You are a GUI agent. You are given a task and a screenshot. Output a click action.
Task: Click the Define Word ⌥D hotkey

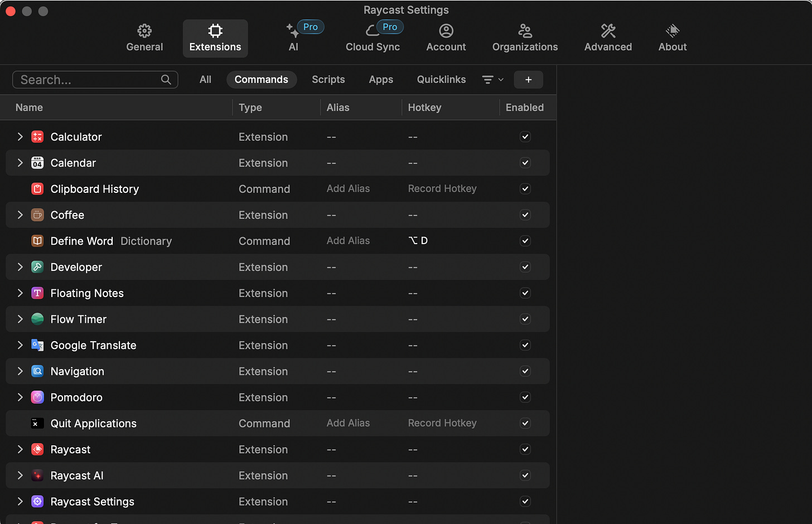point(418,241)
